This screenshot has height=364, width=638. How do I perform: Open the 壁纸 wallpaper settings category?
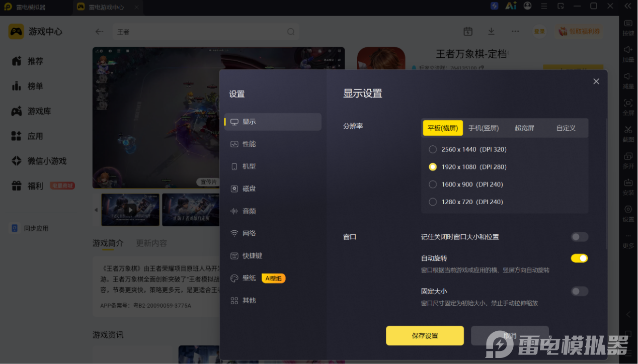[273, 278]
